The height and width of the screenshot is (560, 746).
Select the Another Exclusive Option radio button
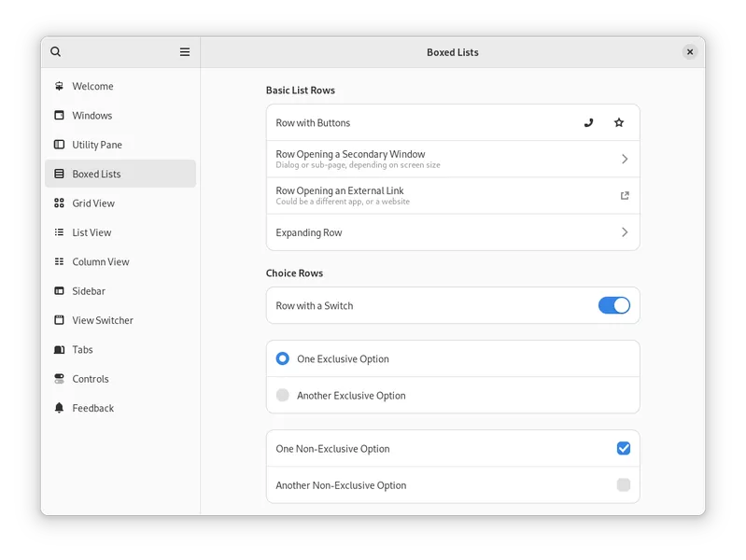pos(283,396)
